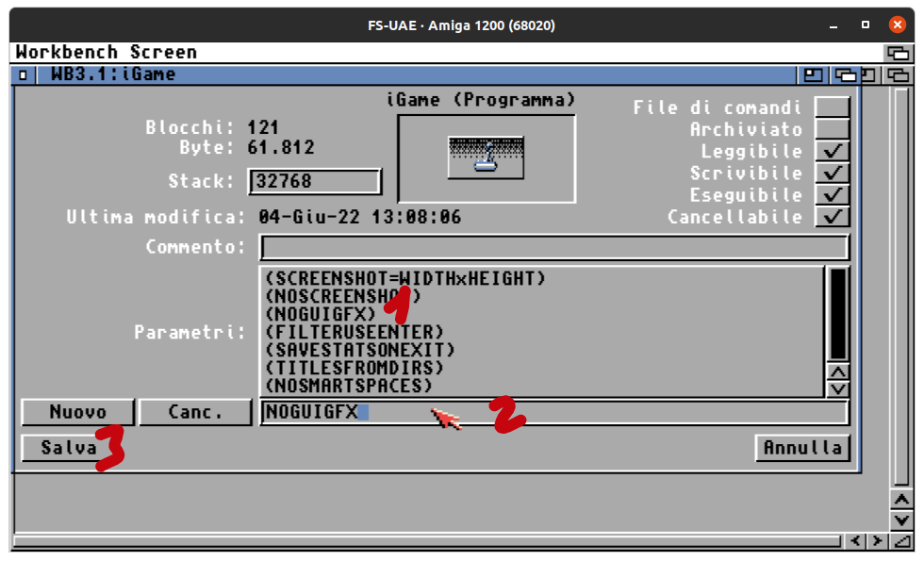This screenshot has width=924, height=561.
Task: Click the rear window's horizontal scrollbar
Action: [x=427, y=540]
